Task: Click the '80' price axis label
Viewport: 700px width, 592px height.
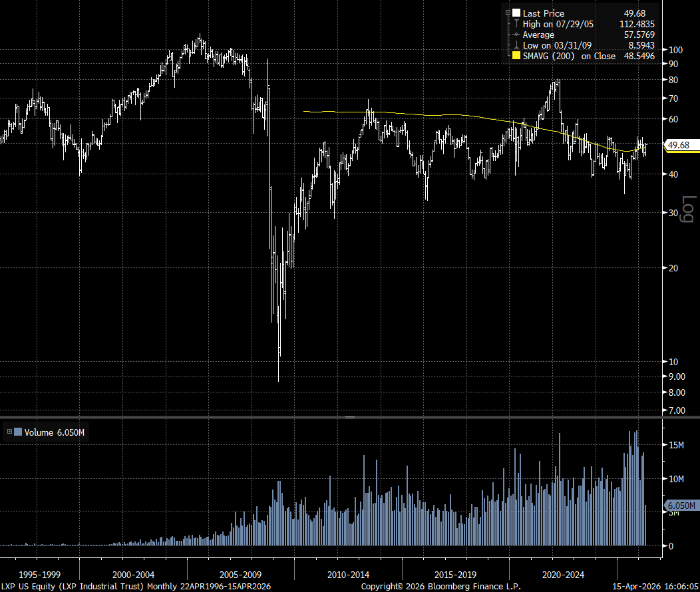Action: click(673, 80)
